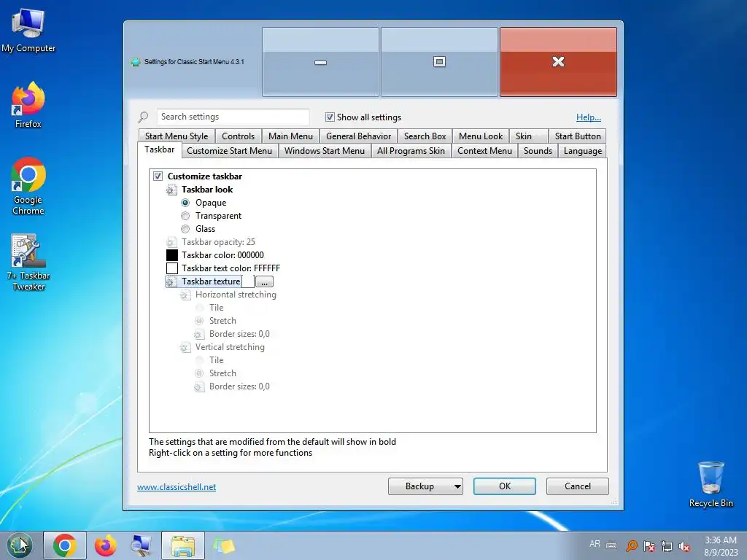Image resolution: width=747 pixels, height=560 pixels.
Task: Click the gear icon next to Vertical stretching
Action: 185,348
